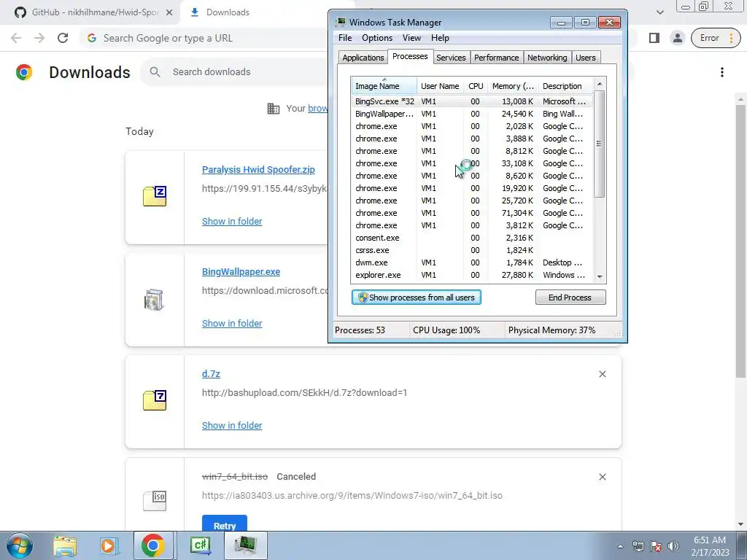Select explorer.exe process
Image resolution: width=747 pixels, height=560 pixels.
pyautogui.click(x=472, y=275)
